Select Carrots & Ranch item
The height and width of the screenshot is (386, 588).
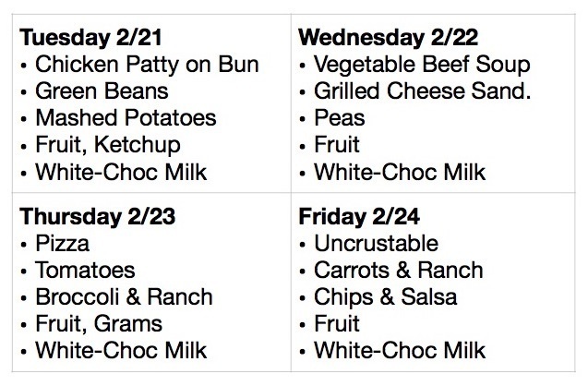tap(398, 271)
